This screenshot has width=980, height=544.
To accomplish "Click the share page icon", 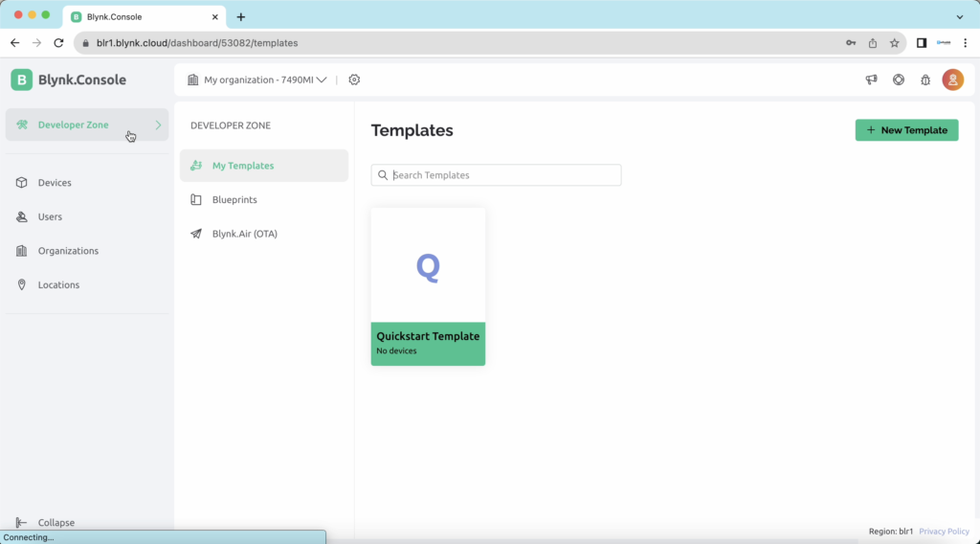I will 873,43.
